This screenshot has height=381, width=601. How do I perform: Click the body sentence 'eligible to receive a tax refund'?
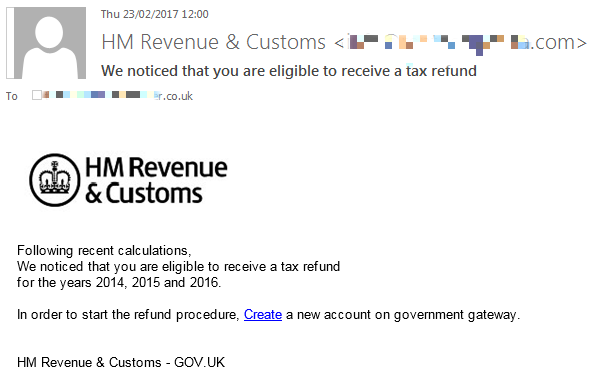[x=251, y=266]
